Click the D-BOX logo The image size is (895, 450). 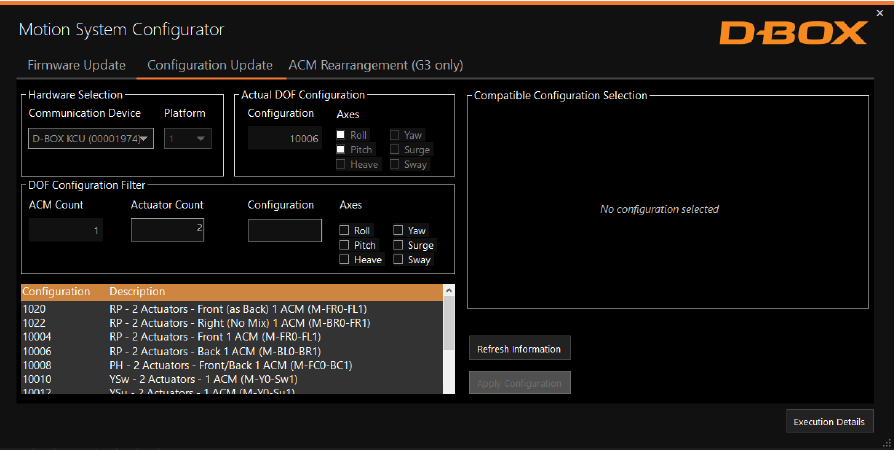pos(793,33)
